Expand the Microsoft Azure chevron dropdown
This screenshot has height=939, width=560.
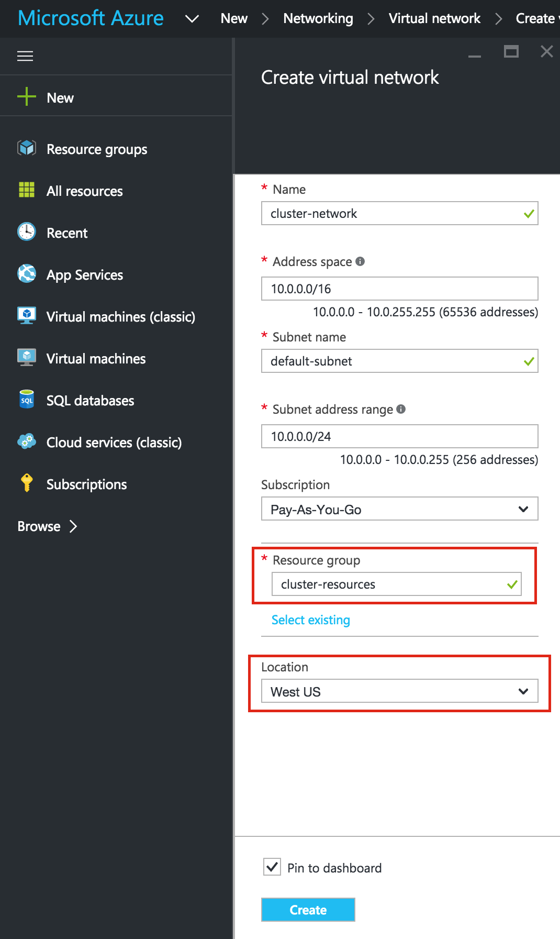[192, 19]
